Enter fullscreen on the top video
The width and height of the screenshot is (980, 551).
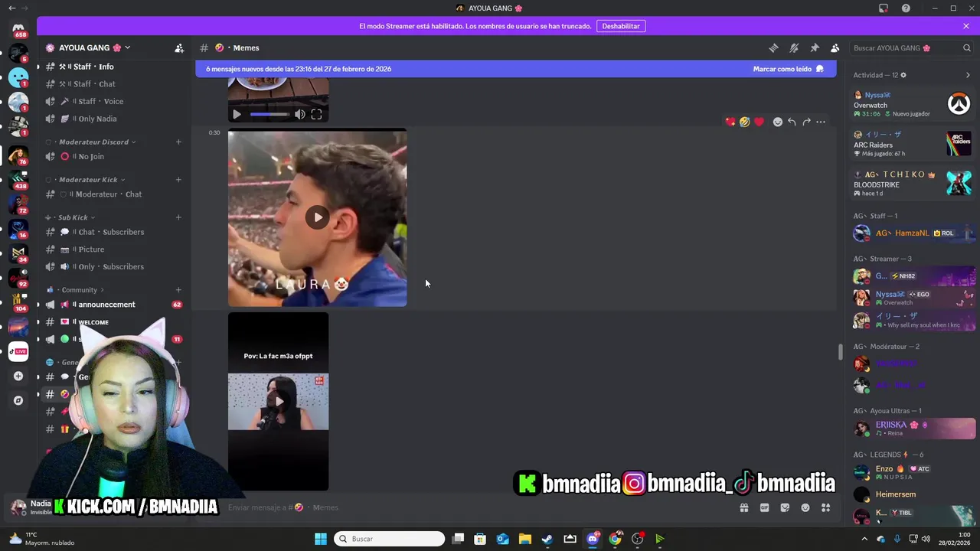click(x=316, y=115)
